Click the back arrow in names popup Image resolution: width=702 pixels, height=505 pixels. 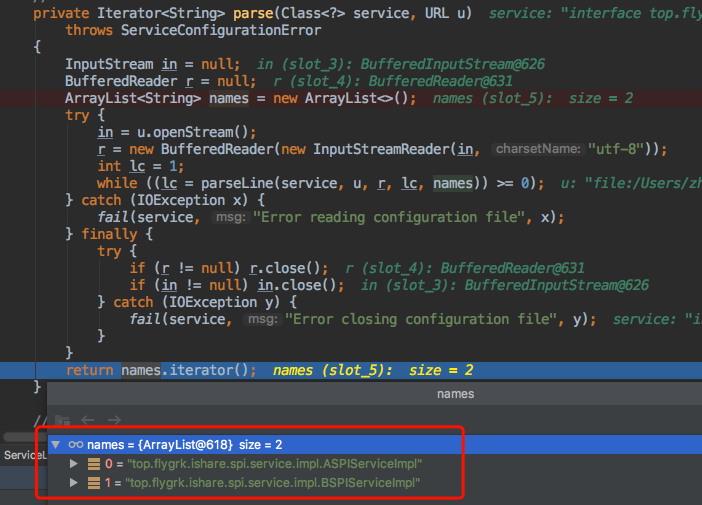click(x=87, y=420)
